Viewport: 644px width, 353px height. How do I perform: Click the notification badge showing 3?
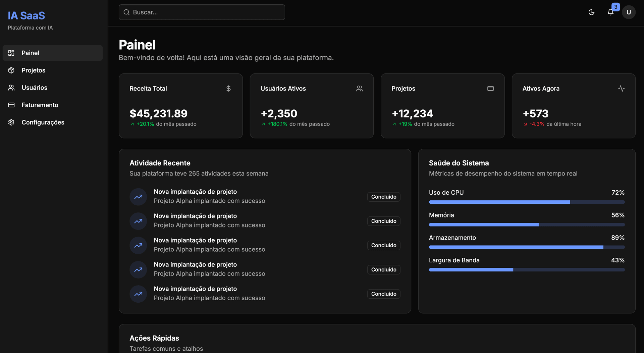click(615, 6)
